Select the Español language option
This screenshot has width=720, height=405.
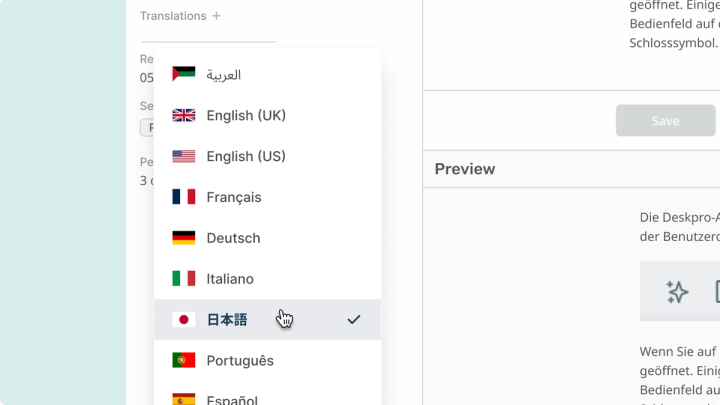coord(232,399)
